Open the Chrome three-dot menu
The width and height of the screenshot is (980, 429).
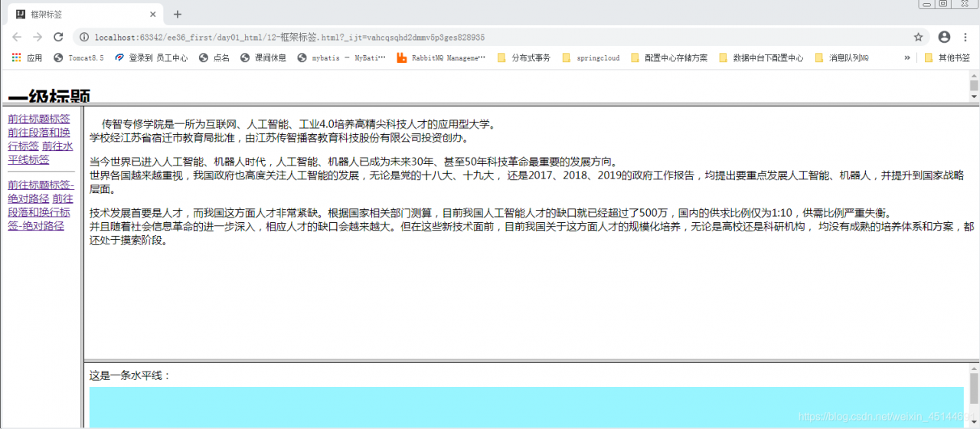tap(965, 37)
